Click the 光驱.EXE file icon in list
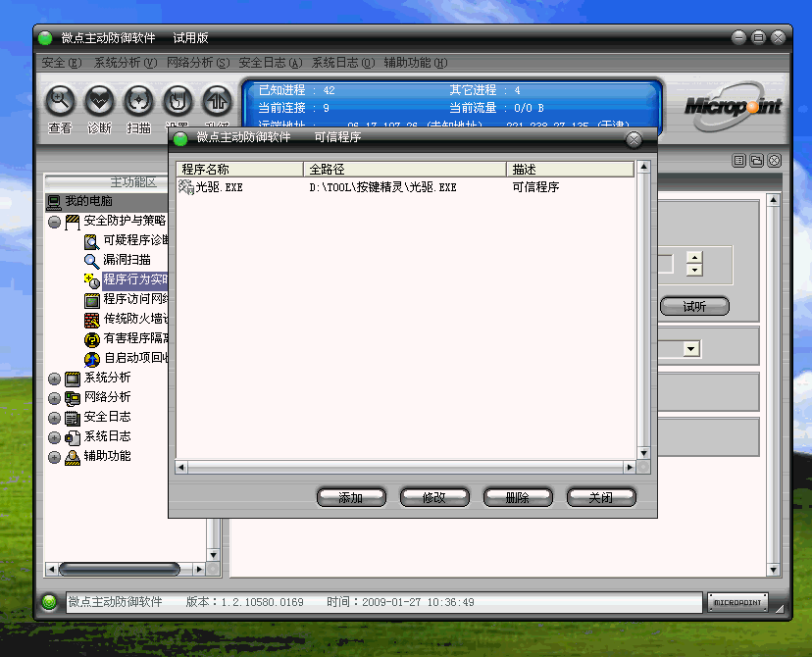The height and width of the screenshot is (657, 812). 186,187
